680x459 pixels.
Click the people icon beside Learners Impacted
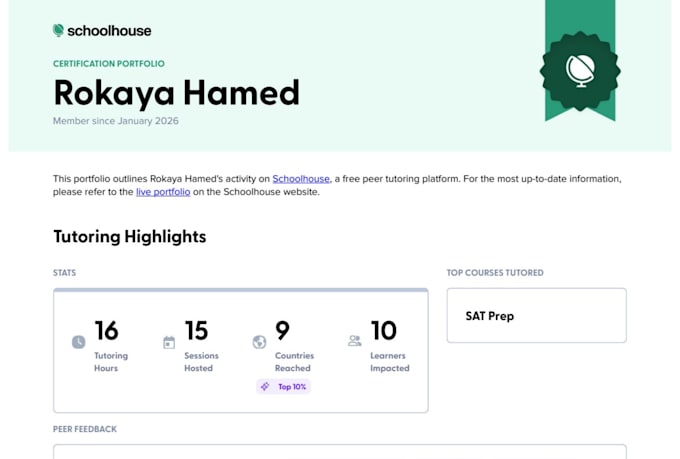pos(355,341)
